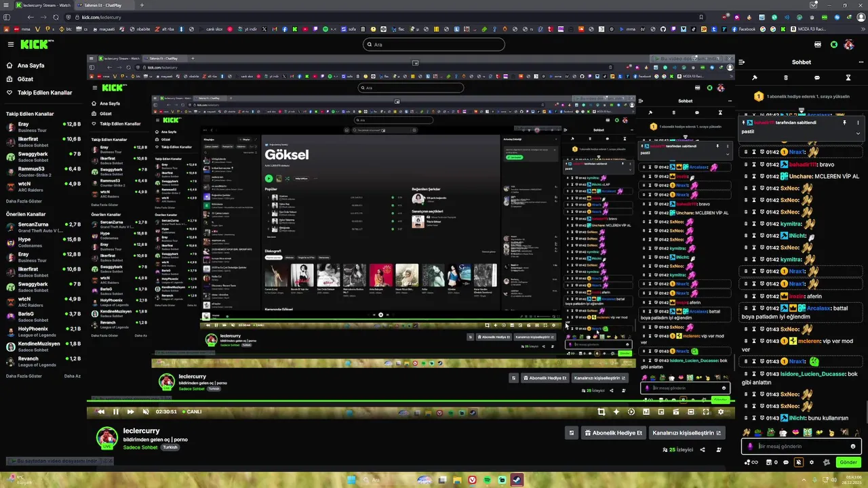Image resolution: width=868 pixels, height=488 pixels.
Task: Click the Ara search field
Action: (x=434, y=45)
